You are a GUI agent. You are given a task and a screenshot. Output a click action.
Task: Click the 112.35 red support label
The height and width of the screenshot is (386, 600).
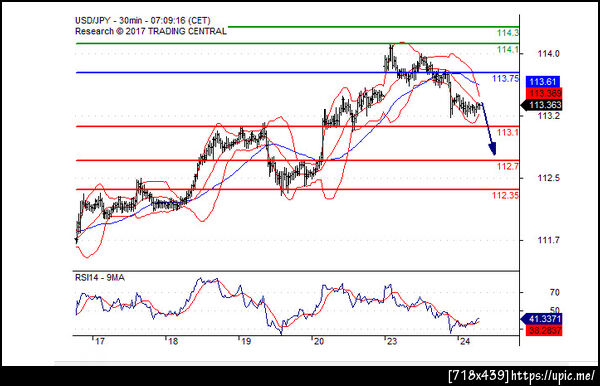point(505,196)
